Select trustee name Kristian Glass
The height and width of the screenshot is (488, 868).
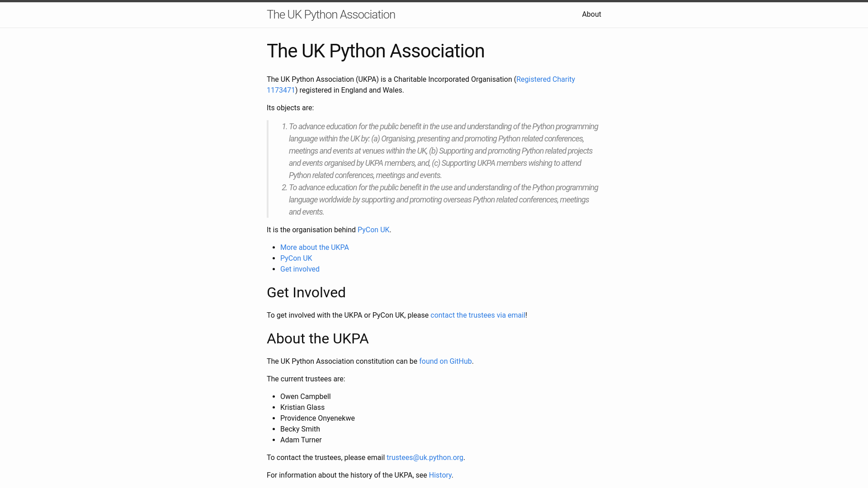coord(302,407)
